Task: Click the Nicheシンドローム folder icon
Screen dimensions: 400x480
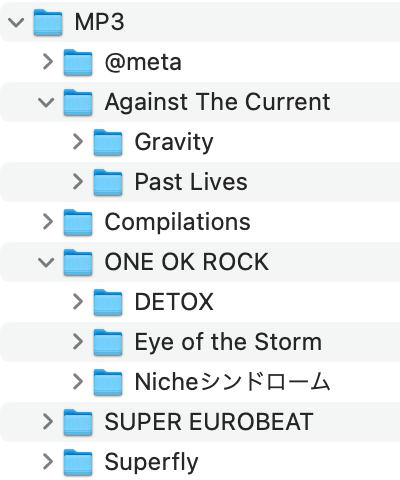Action: (x=108, y=382)
